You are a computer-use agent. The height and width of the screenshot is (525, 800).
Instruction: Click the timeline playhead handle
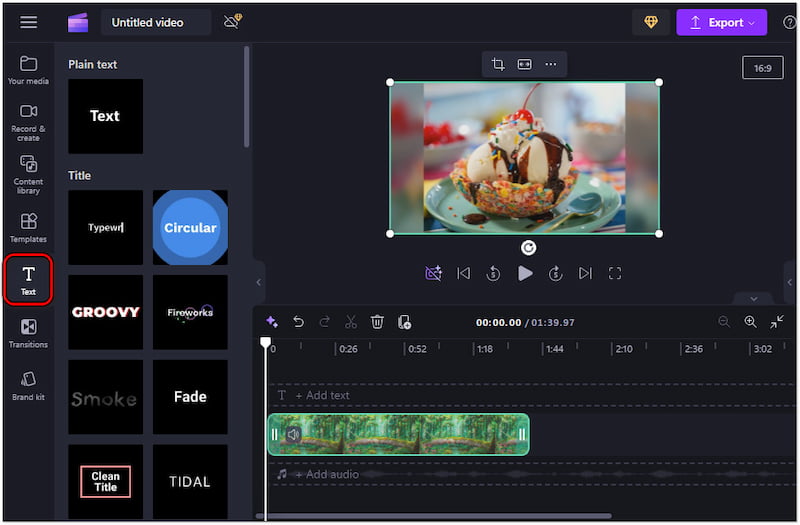pyautogui.click(x=266, y=343)
